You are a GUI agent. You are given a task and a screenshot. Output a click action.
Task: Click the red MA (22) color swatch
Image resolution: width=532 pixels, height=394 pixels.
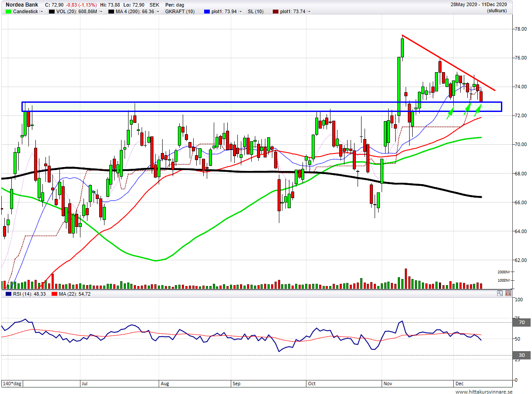click(x=55, y=294)
